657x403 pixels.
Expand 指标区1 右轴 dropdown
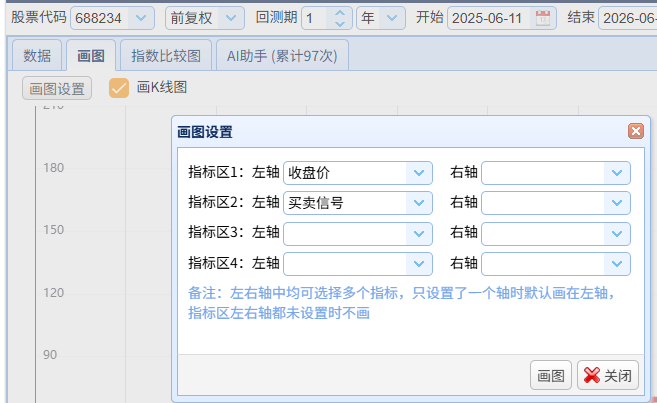point(617,173)
